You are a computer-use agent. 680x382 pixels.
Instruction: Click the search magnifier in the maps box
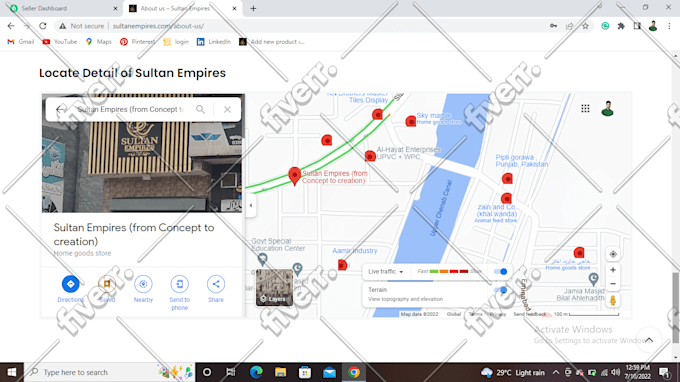[200, 109]
